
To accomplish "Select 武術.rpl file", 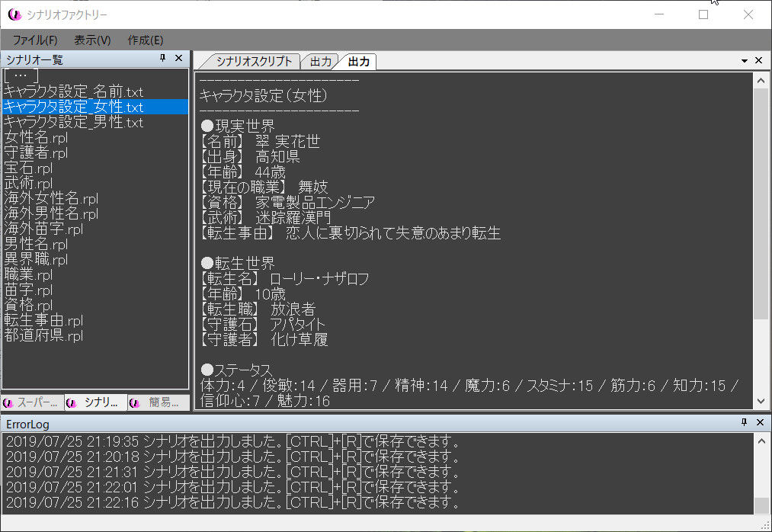I will 28,183.
